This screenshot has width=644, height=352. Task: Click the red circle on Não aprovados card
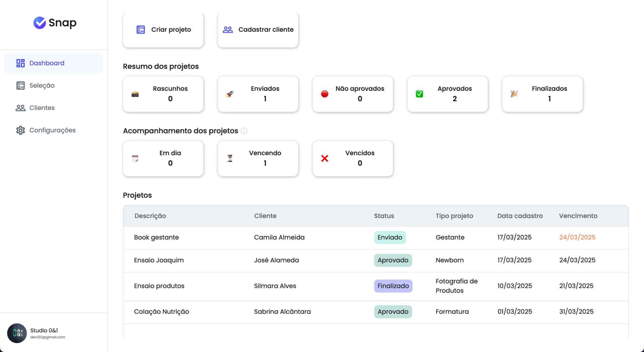(x=325, y=94)
